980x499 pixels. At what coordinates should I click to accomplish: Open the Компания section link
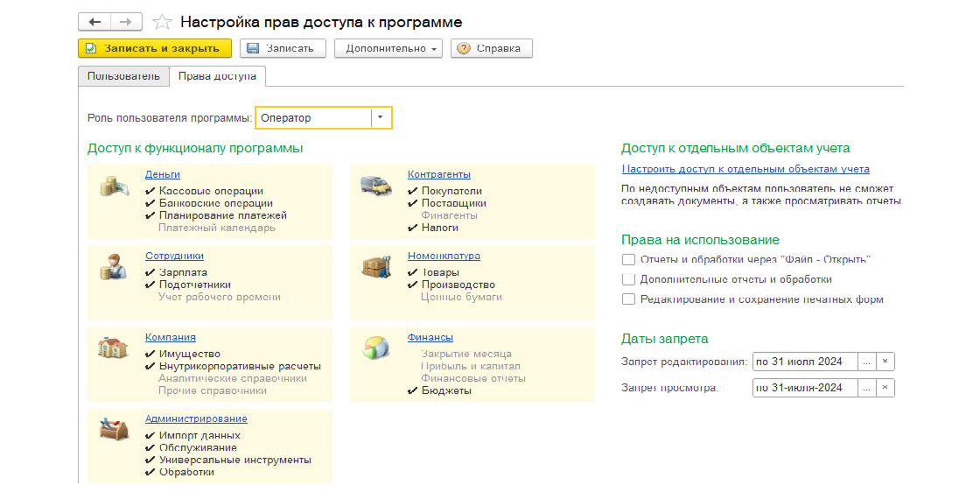[170, 337]
